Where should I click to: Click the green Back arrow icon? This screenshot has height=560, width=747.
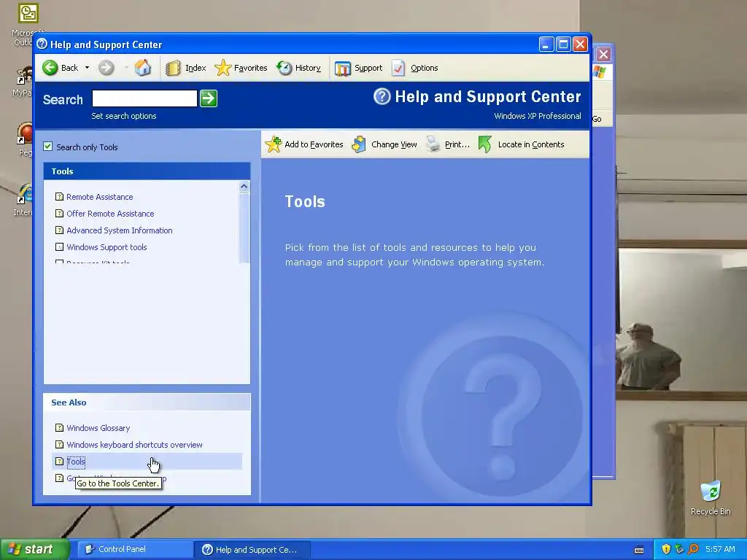point(50,68)
